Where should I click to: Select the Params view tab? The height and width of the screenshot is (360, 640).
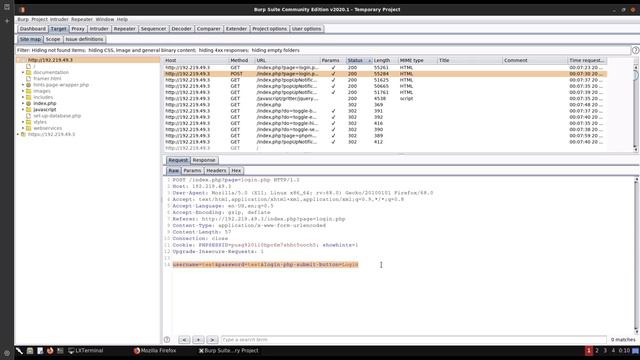tap(192, 171)
